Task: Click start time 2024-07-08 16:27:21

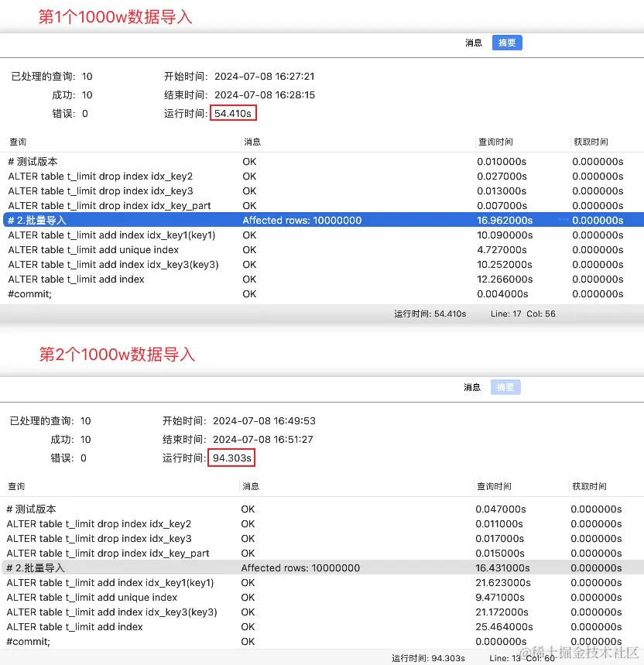Action: 264,77
